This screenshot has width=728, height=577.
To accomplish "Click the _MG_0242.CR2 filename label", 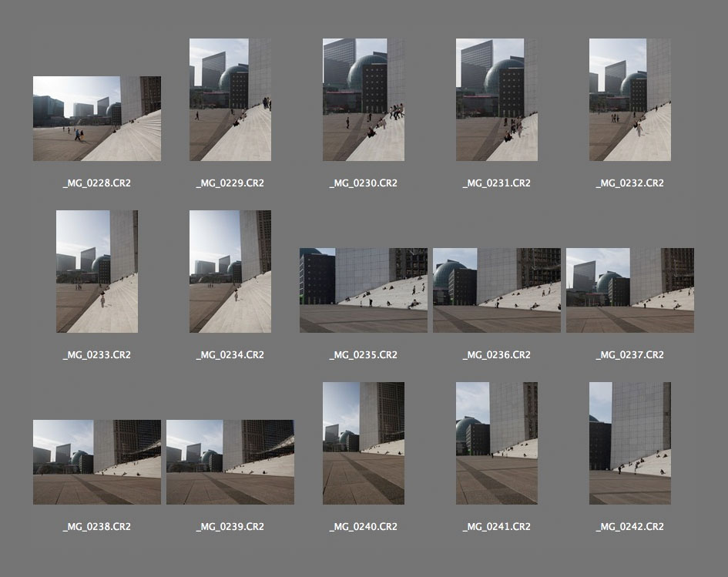I will tap(629, 527).
